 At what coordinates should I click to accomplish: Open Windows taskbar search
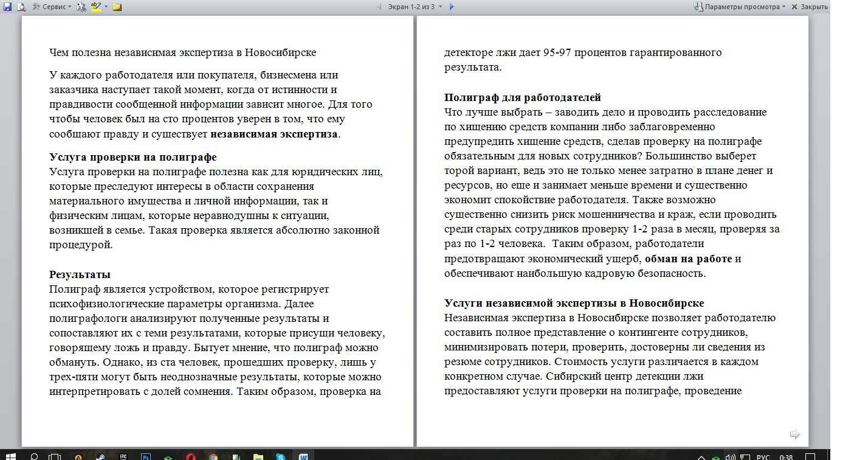[34, 456]
